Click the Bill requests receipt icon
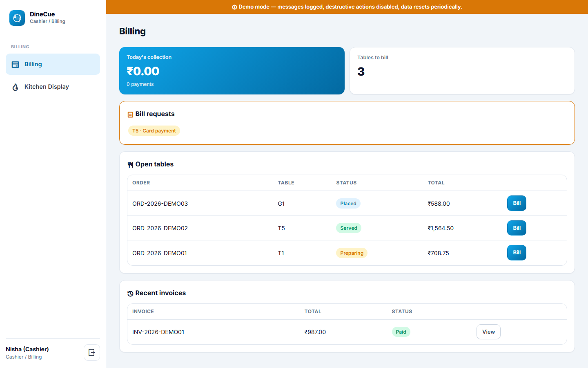This screenshot has height=368, width=588. [x=130, y=114]
